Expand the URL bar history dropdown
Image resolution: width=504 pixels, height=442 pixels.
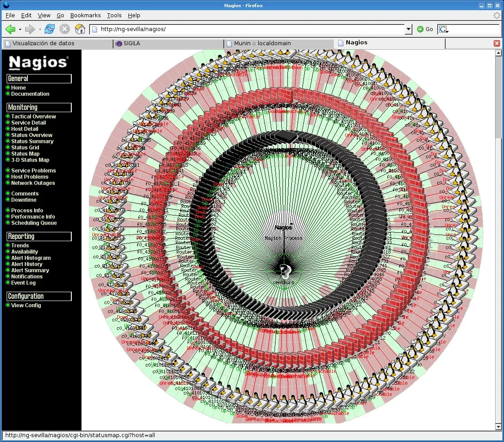tap(408, 29)
